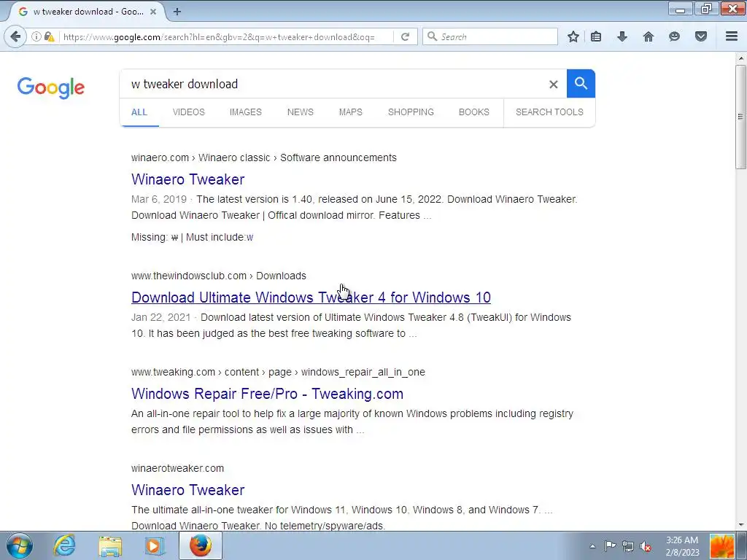This screenshot has width=747, height=560.
Task: Click the muted volume tray icon
Action: (x=646, y=546)
